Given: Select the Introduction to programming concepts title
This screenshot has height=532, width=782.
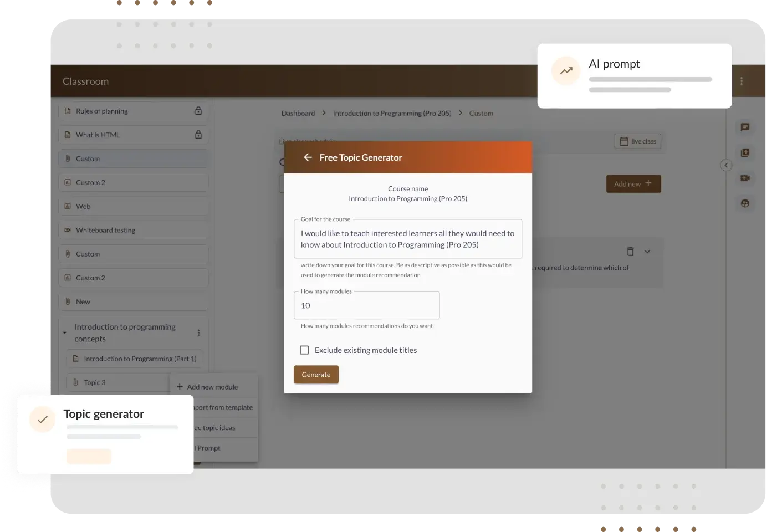Looking at the screenshot, I should pyautogui.click(x=125, y=333).
